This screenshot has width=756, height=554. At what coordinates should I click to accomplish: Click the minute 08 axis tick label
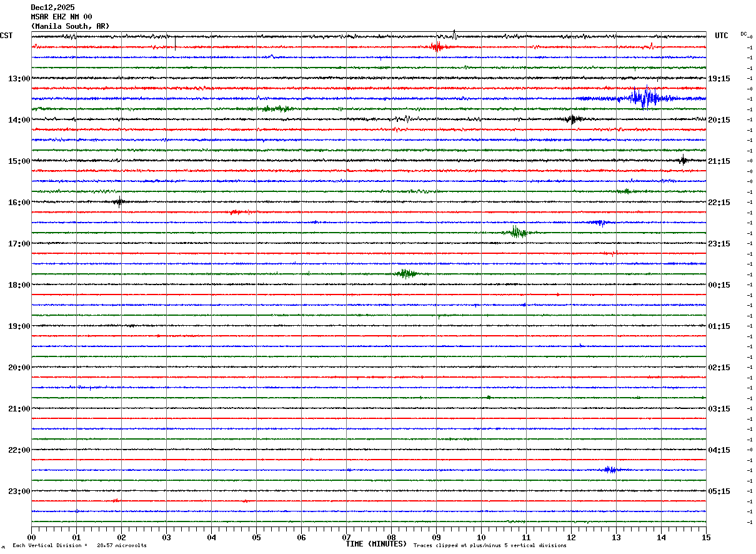[x=391, y=537]
